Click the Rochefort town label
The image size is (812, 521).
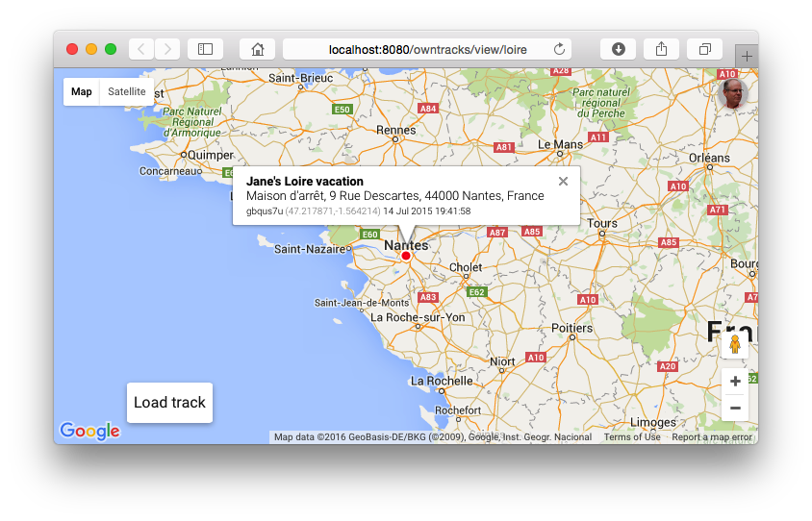point(458,410)
